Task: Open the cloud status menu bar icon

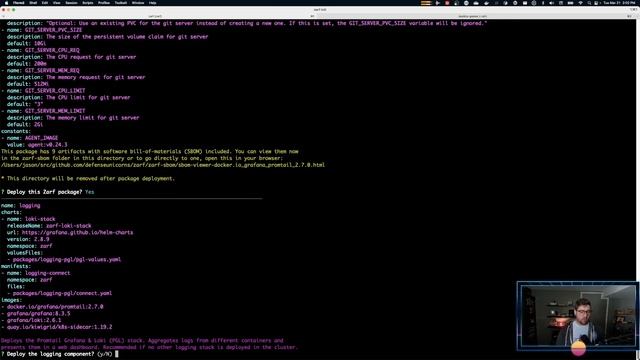Action: 476,2
